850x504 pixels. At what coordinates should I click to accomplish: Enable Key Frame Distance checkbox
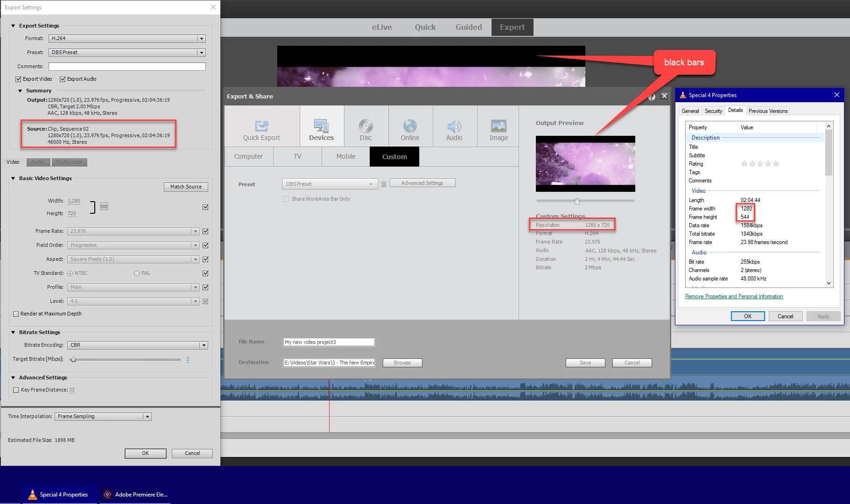16,390
